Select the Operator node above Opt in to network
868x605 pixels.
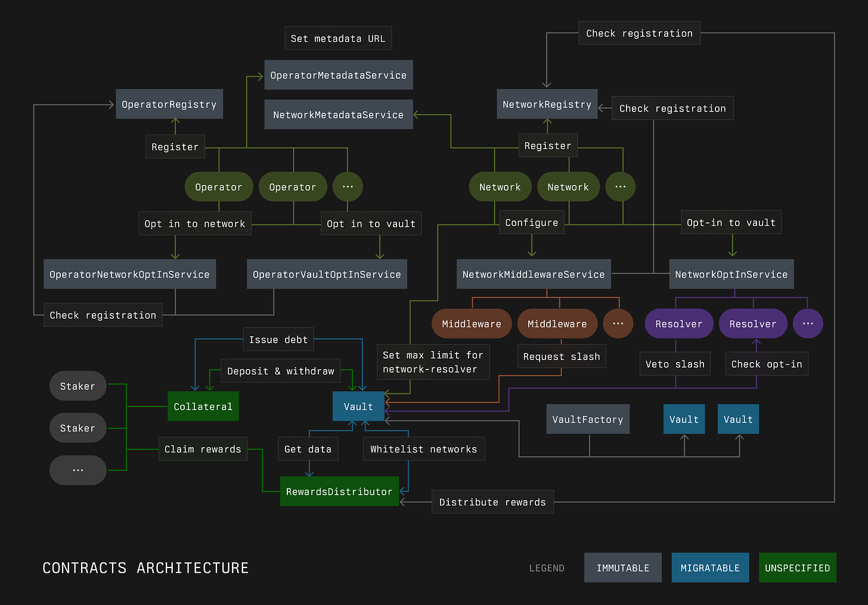219,187
